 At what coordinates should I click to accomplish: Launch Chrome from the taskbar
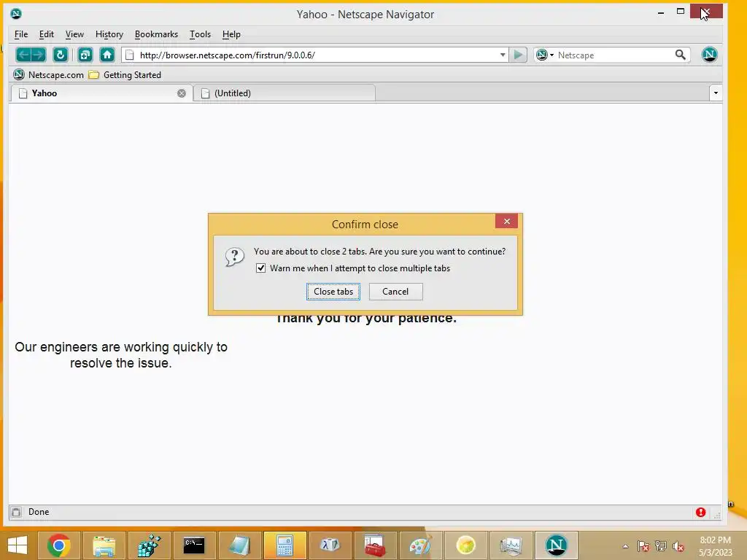[x=59, y=545]
